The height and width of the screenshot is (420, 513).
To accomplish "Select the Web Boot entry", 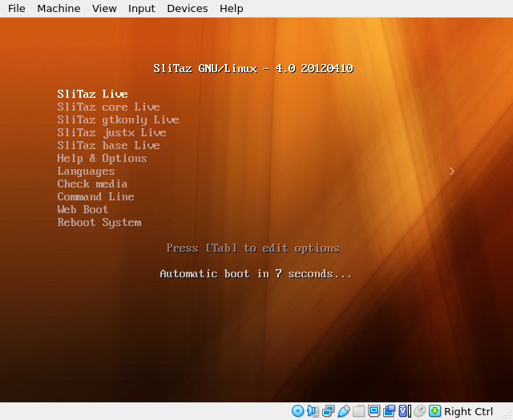I will [x=83, y=210].
